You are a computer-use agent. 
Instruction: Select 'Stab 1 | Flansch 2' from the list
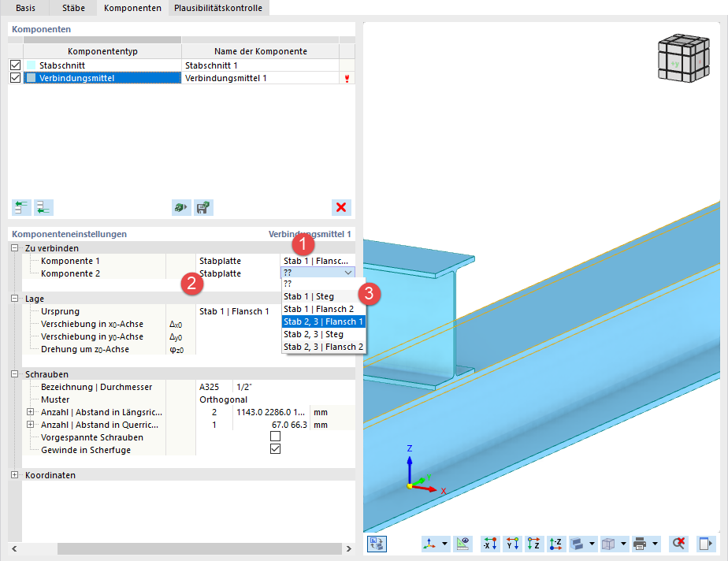(324, 309)
